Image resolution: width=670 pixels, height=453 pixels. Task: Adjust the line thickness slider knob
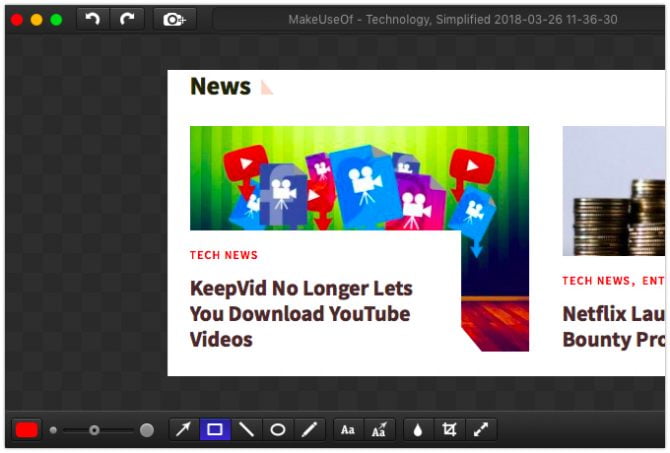[94, 430]
